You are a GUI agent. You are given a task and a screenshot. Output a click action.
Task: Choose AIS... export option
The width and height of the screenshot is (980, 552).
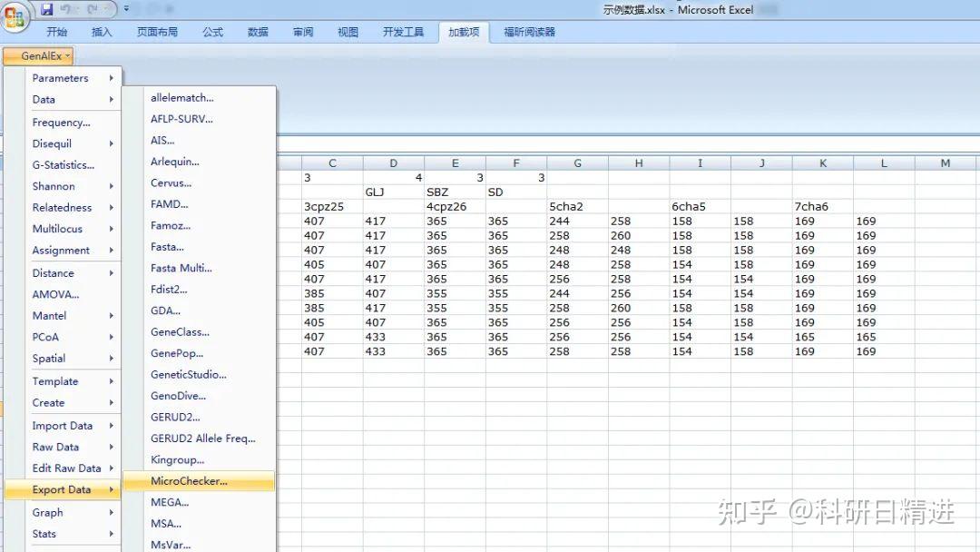pos(199,140)
